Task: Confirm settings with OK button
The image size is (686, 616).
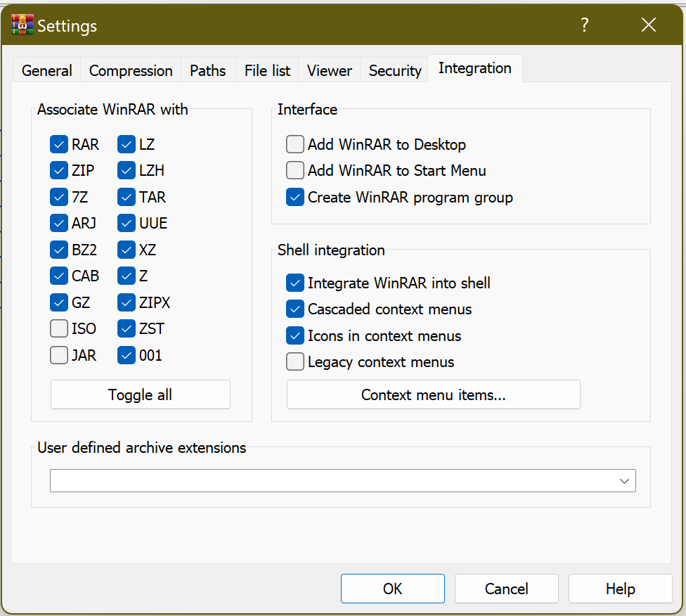Action: click(x=392, y=589)
